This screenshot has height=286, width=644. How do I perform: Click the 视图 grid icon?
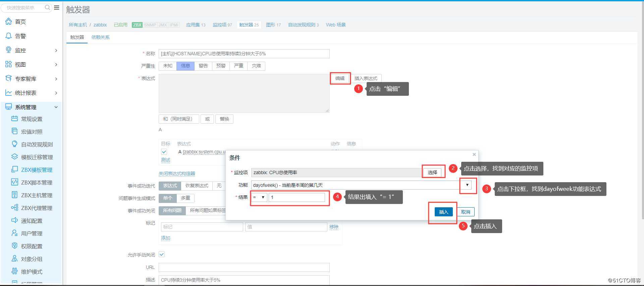coord(8,64)
